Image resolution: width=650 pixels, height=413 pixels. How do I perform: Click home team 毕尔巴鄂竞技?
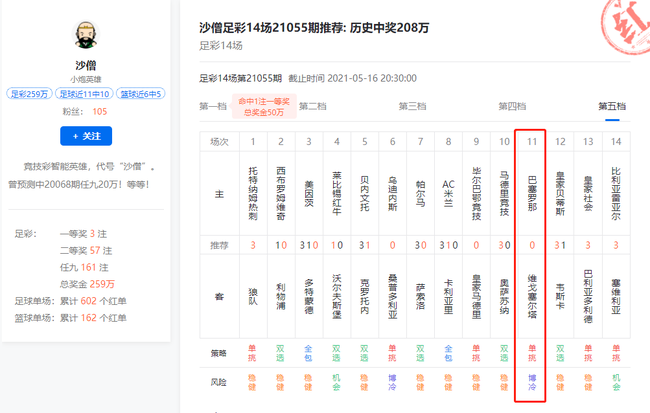476,194
